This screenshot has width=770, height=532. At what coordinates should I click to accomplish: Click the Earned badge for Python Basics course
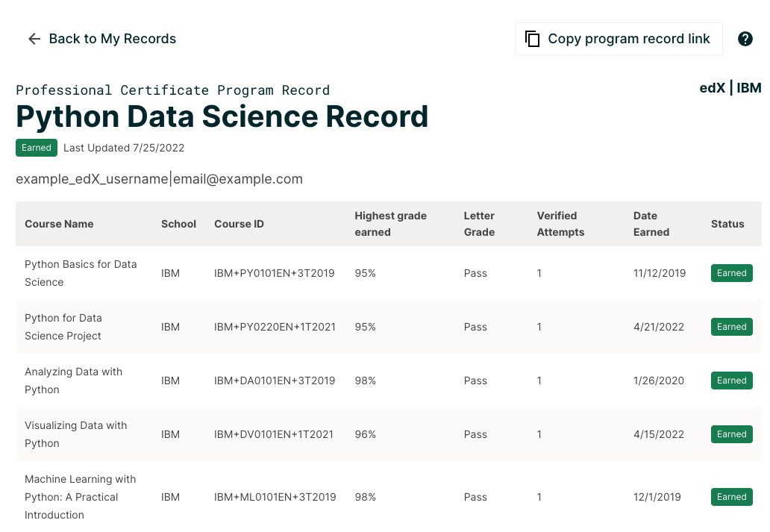[731, 272]
